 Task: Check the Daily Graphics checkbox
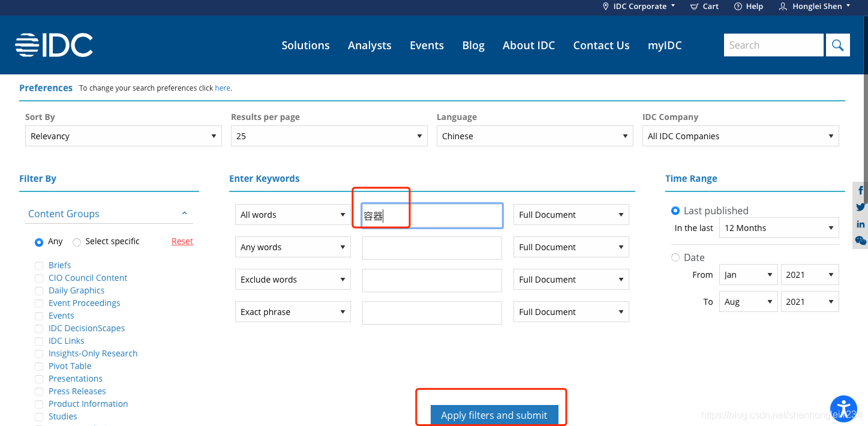point(39,290)
